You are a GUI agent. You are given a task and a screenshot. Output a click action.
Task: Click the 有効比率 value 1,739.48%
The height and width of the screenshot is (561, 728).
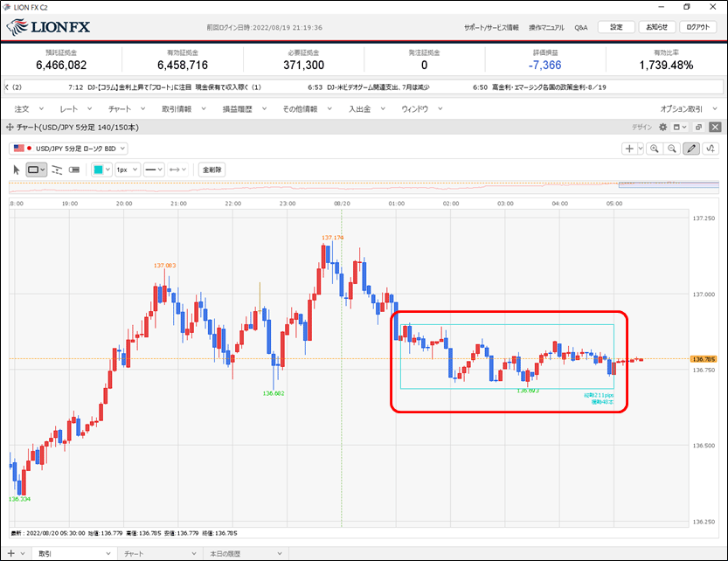pos(666,65)
